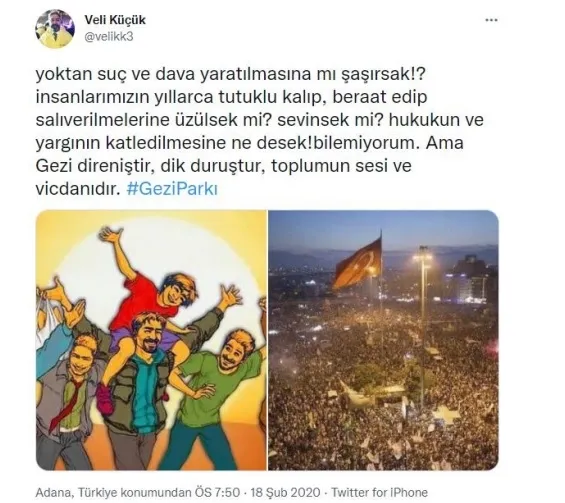Click the ÖS 7:50 timestamp
Image resolution: width=565 pixels, height=503 pixels.
(217, 492)
